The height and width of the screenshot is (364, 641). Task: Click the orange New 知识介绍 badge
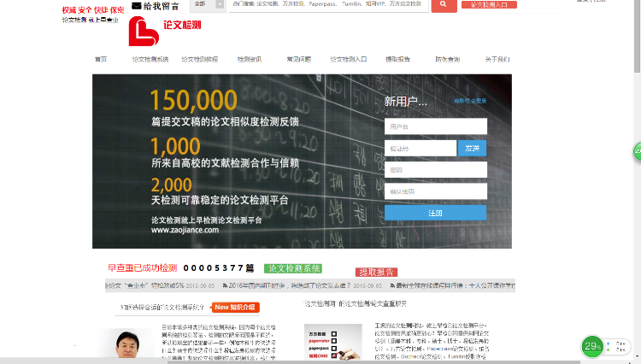(x=236, y=308)
